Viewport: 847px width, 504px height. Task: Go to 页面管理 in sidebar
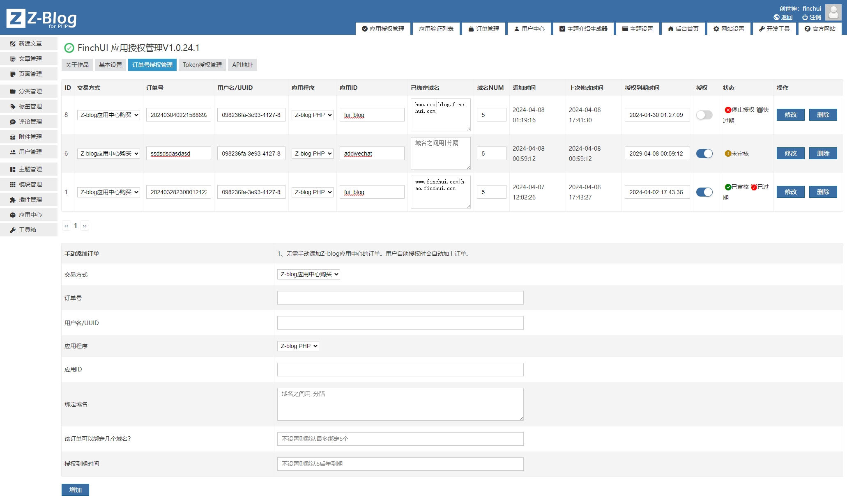[x=29, y=74]
